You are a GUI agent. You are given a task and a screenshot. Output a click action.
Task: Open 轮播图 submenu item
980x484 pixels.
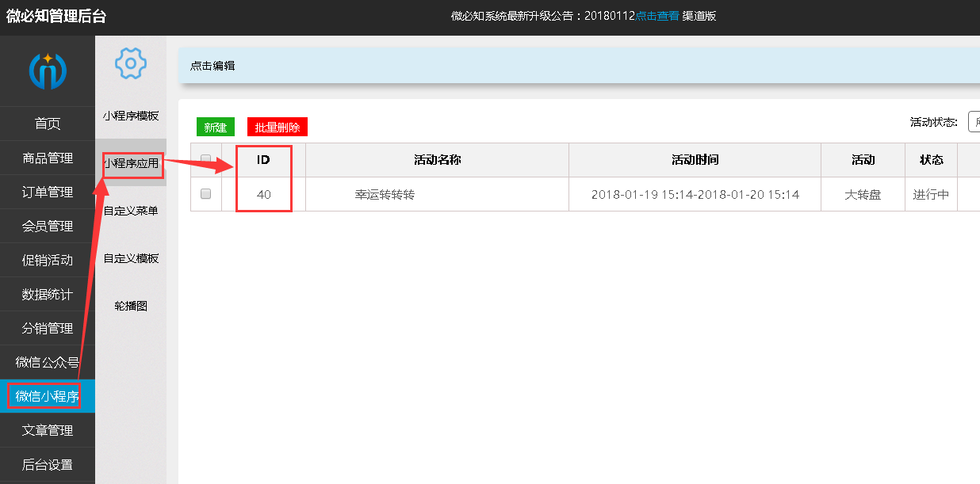(131, 306)
